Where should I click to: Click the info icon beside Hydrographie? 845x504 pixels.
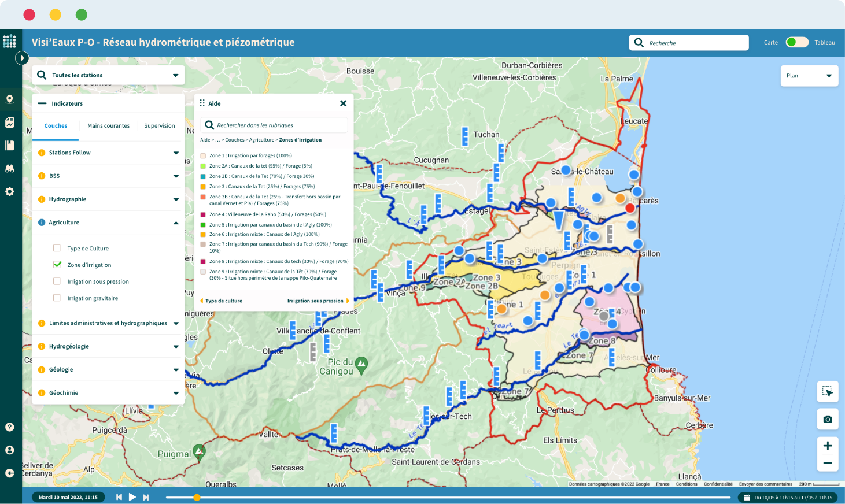pyautogui.click(x=42, y=199)
